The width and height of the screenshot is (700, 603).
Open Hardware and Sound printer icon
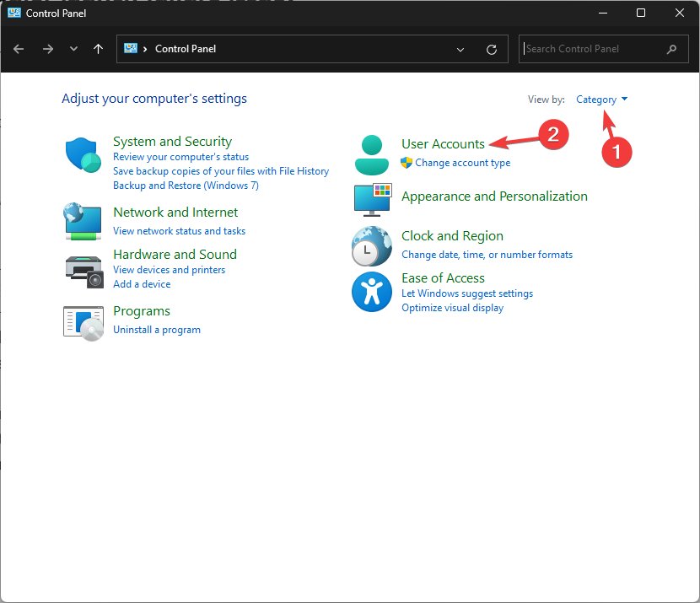pyautogui.click(x=84, y=272)
